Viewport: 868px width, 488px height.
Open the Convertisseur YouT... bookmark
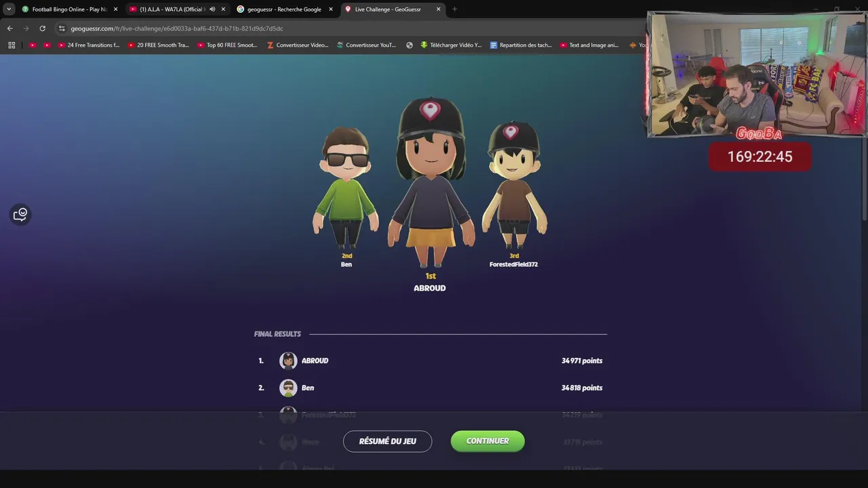367,45
